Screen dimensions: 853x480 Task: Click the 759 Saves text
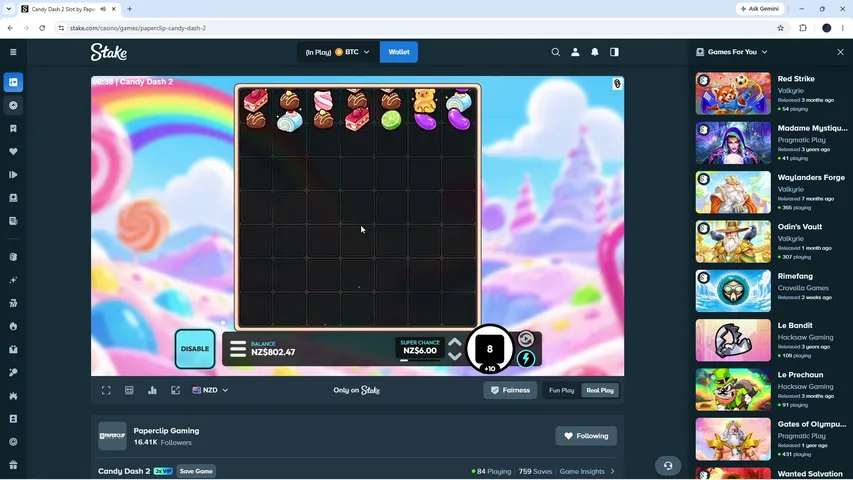535,471
